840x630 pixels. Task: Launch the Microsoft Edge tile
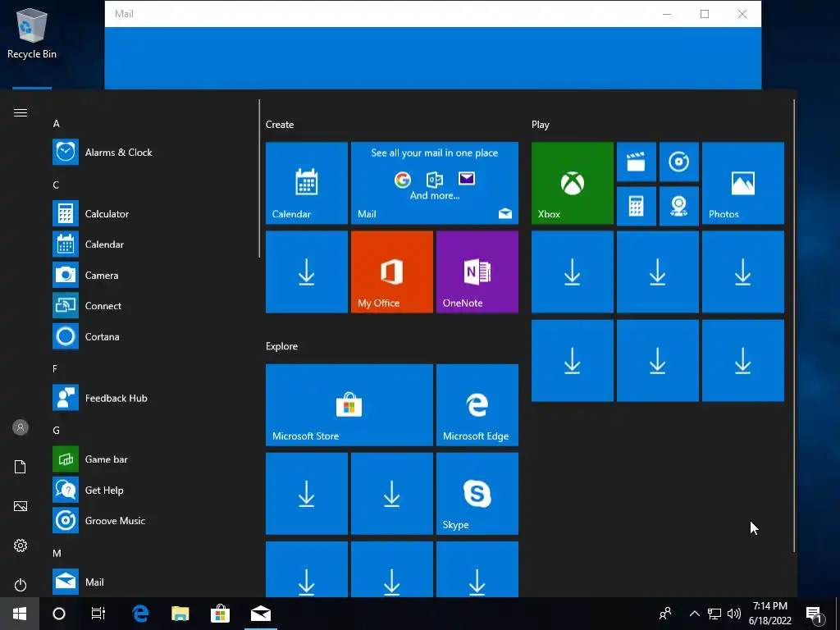pyautogui.click(x=477, y=405)
